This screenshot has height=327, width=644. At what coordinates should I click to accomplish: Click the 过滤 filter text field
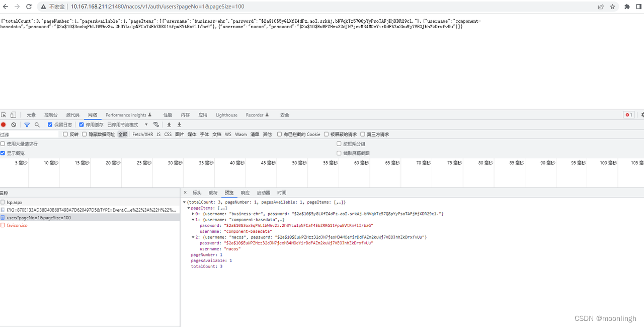(29, 135)
